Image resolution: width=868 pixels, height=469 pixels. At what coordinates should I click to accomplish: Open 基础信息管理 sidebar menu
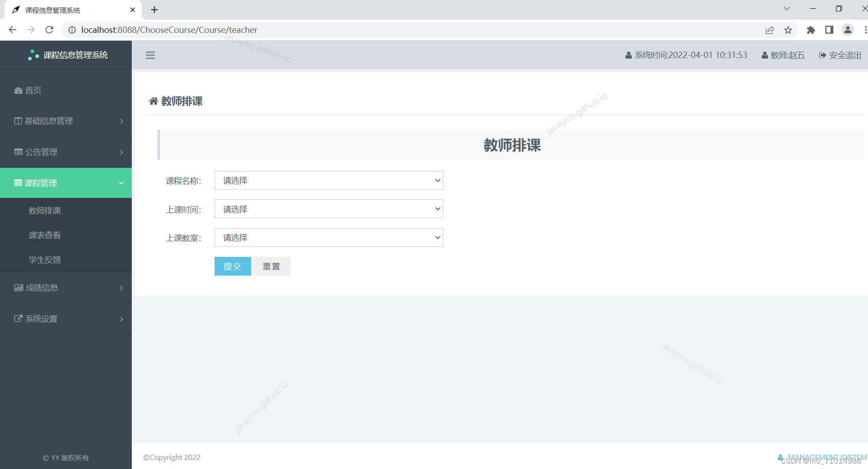click(66, 121)
